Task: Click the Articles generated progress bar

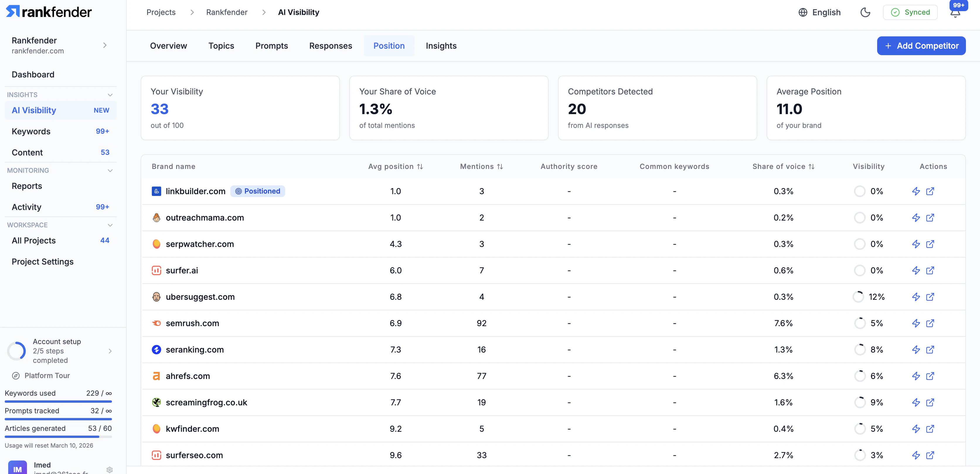Action: point(58,437)
